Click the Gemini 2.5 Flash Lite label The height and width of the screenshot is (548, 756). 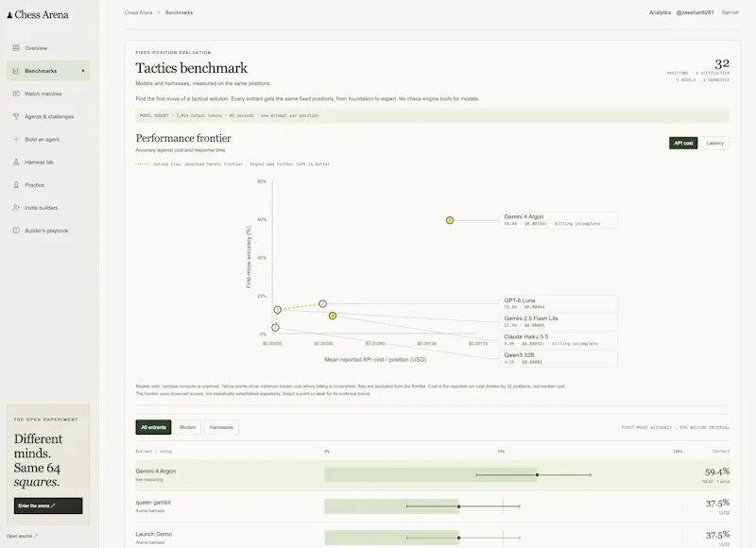(x=558, y=321)
